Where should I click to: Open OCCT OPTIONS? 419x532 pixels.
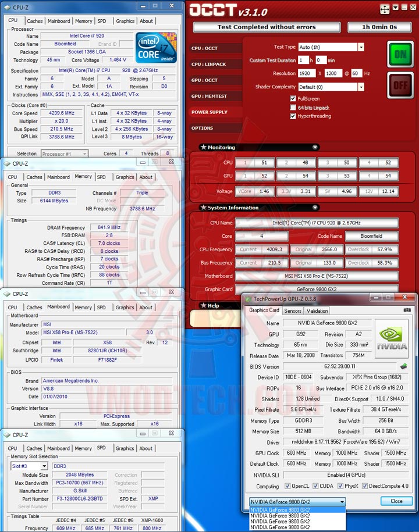coord(216,128)
